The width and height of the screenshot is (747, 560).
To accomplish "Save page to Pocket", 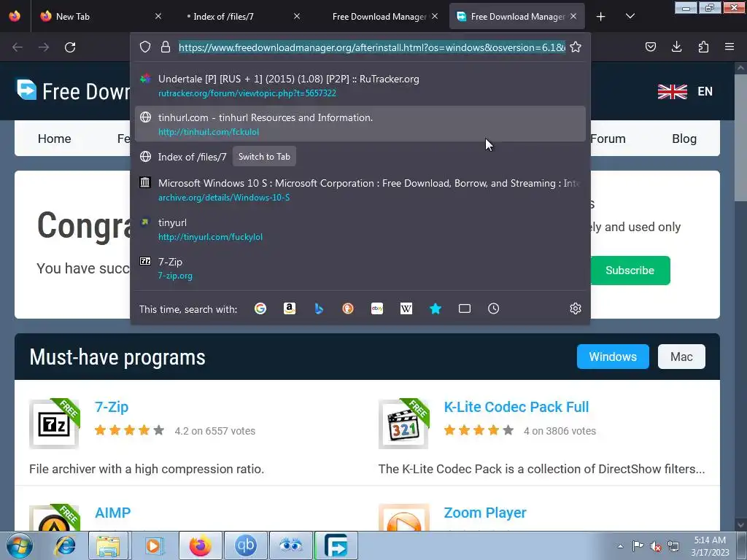I will [x=650, y=47].
